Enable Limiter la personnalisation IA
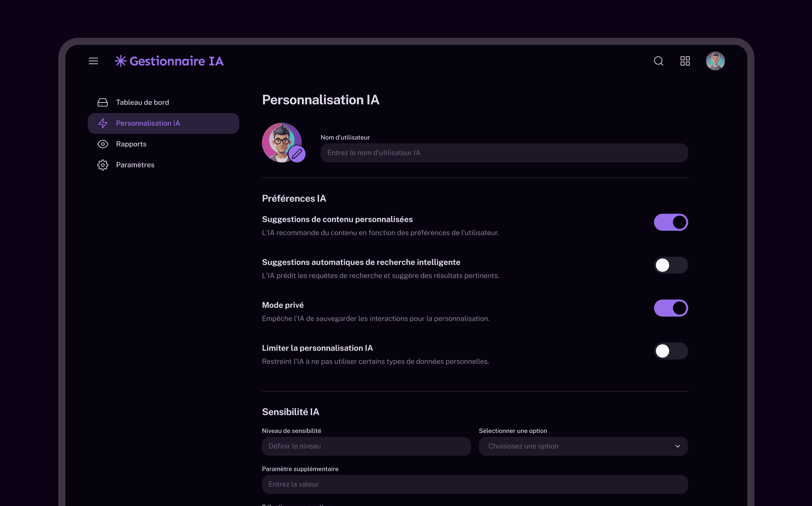Screen dimensions: 812x506 point(671,351)
